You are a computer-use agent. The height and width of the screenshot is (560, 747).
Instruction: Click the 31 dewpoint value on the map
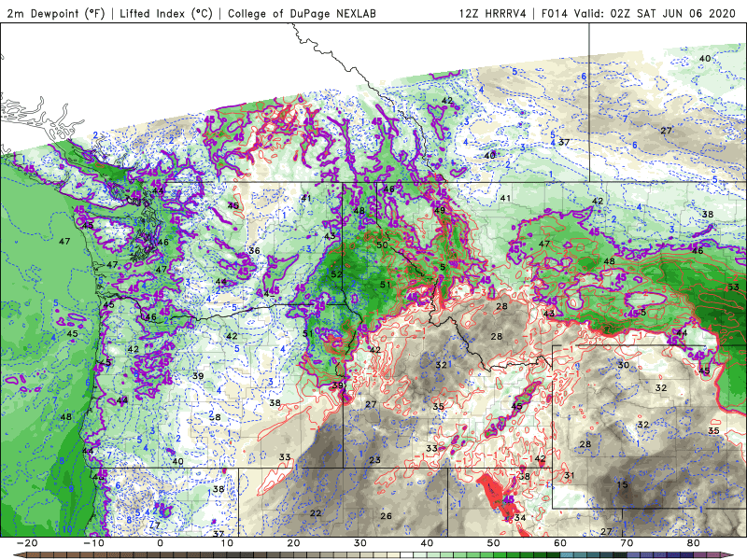[x=570, y=475]
